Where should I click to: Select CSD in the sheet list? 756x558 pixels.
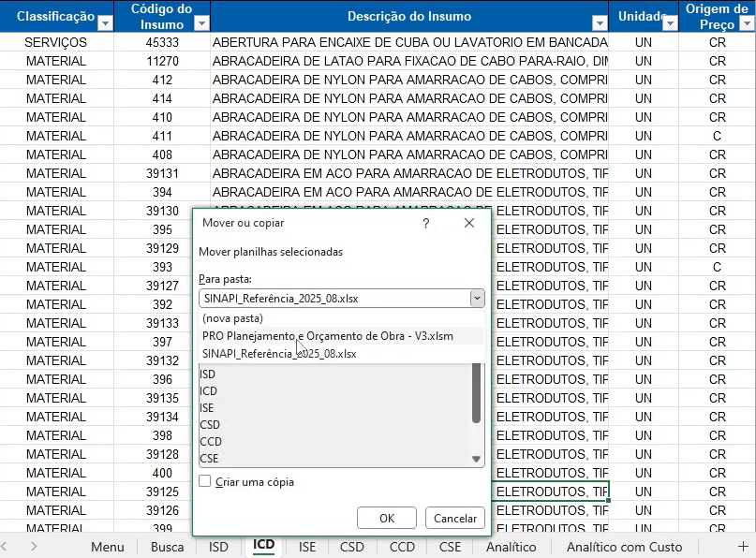(211, 424)
